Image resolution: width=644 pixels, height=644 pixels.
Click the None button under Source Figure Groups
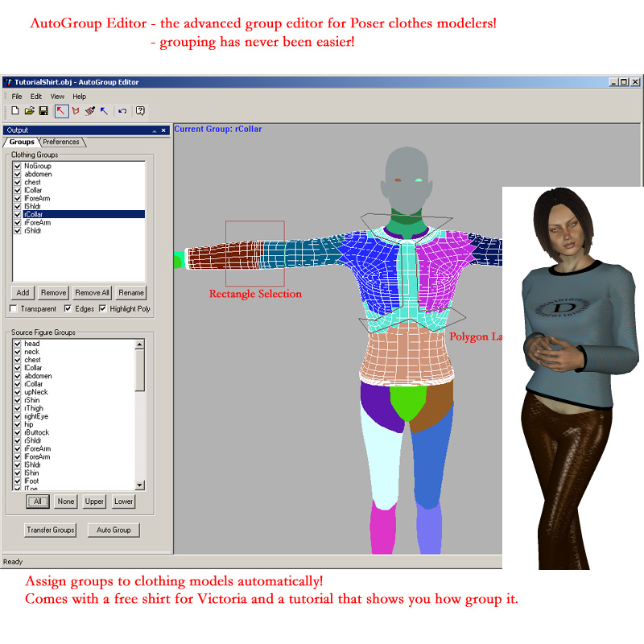coord(66,502)
